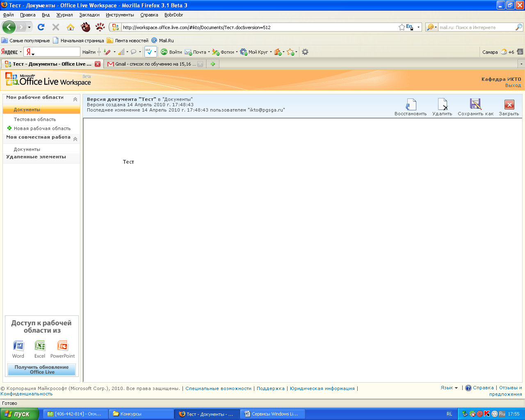
Task: Click the BobrDobr beaver icon
Action: (85, 27)
